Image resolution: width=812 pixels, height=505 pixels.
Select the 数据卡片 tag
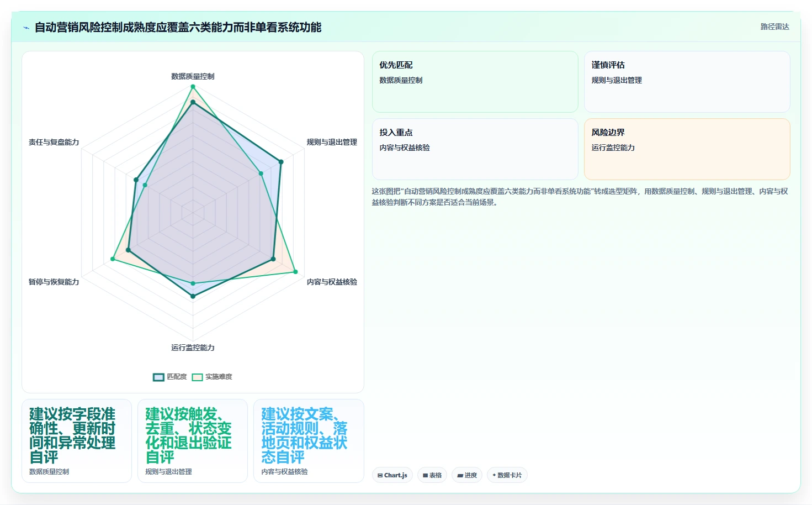[x=507, y=475]
